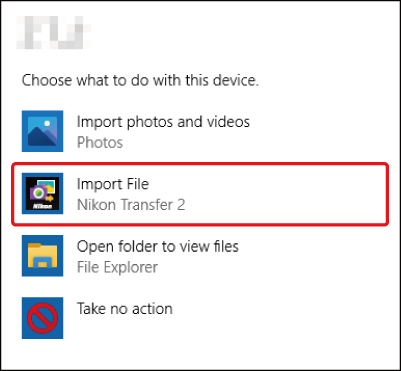Click the blurred device name header
The height and width of the screenshot is (371, 401).
(53, 32)
